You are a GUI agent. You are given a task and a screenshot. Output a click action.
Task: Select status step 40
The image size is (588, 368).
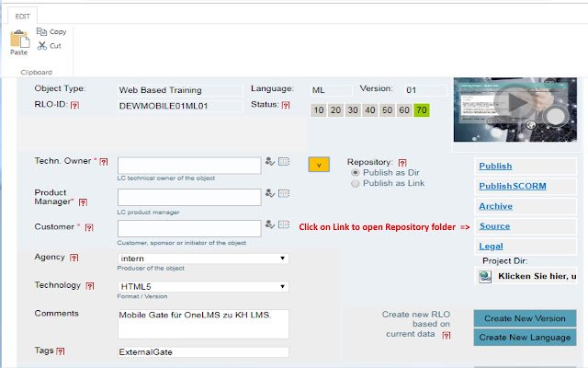point(370,110)
